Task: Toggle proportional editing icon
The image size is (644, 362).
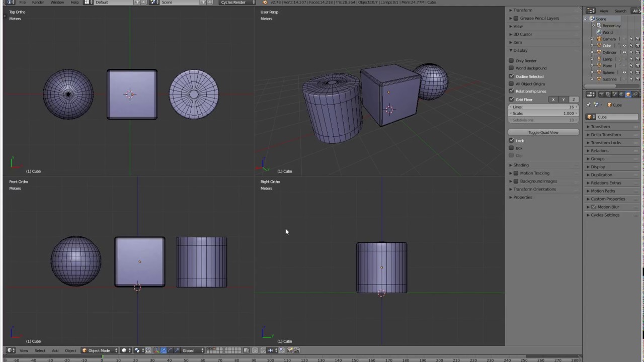Action: pyautogui.click(x=255, y=350)
